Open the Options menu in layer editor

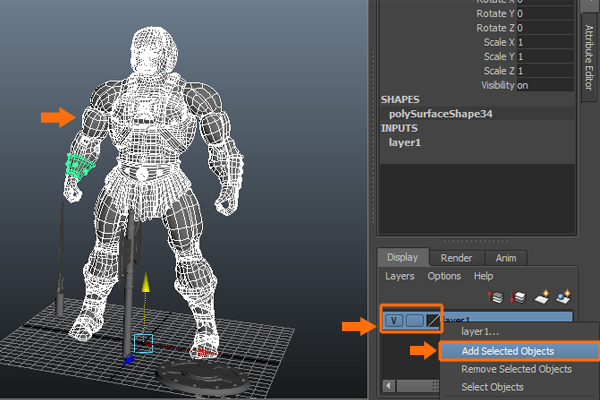click(444, 276)
